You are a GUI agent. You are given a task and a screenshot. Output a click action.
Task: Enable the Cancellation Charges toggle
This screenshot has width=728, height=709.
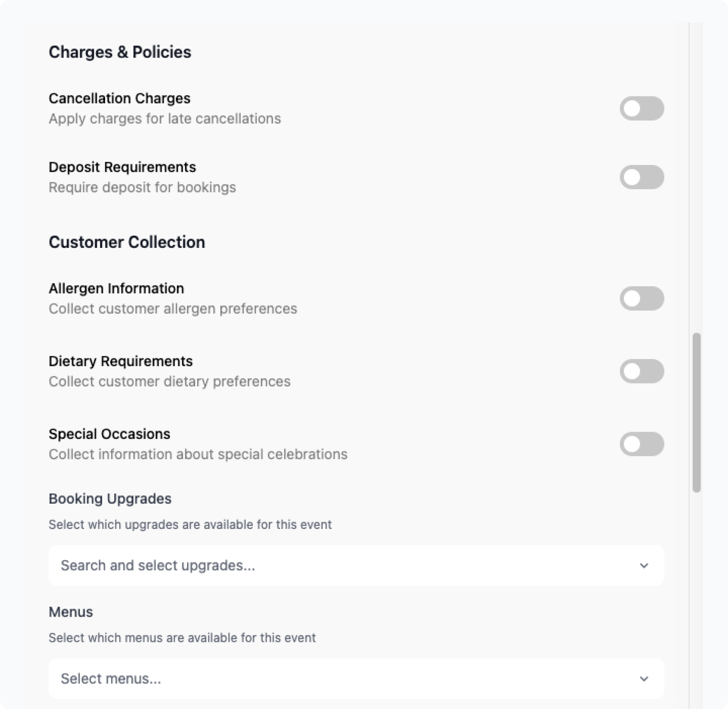tap(641, 108)
